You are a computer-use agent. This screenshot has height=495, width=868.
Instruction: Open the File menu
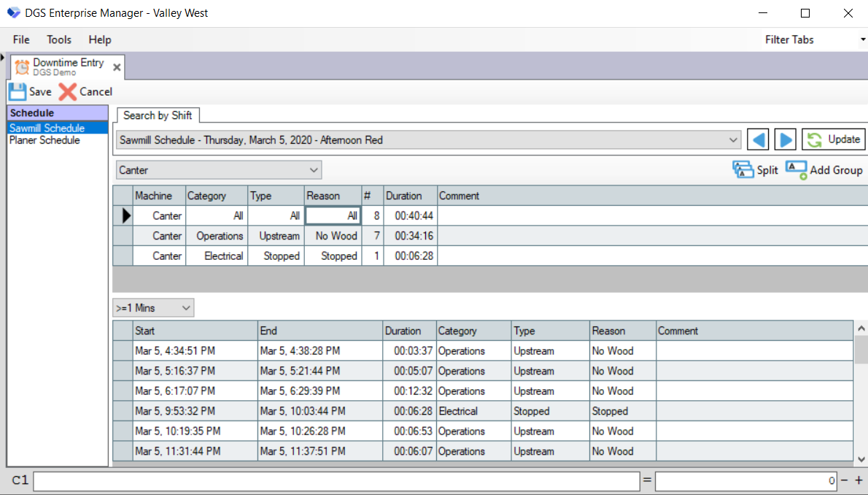coord(21,39)
